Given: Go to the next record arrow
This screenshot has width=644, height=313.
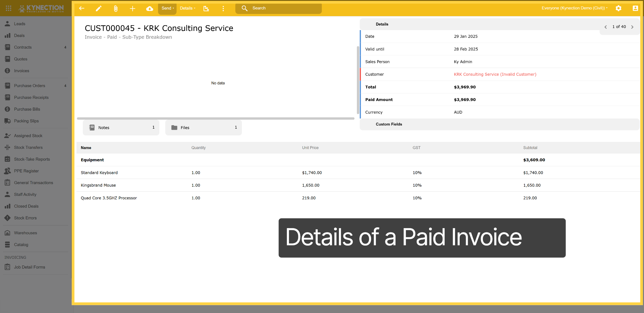Looking at the screenshot, I should click(632, 27).
